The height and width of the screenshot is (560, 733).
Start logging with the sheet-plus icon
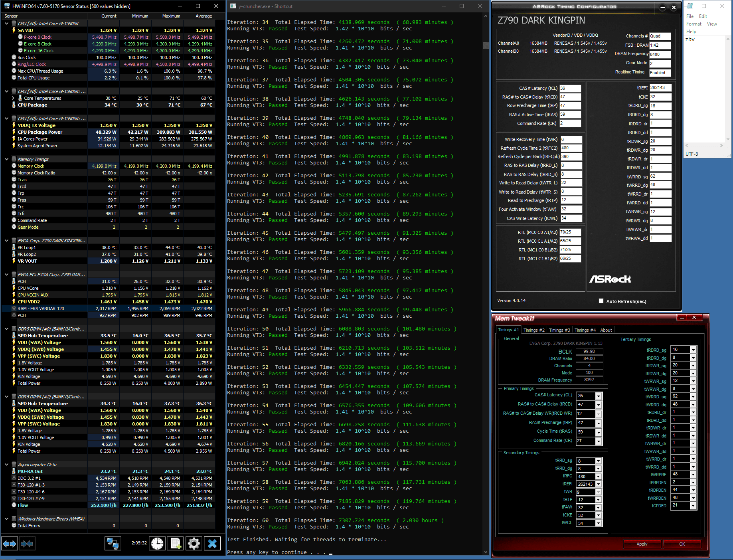[176, 543]
